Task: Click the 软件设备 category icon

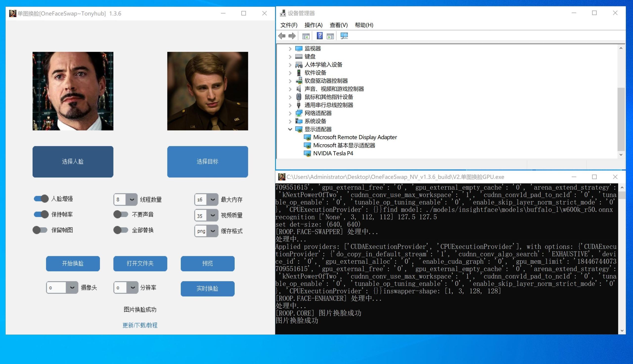Action: (299, 73)
